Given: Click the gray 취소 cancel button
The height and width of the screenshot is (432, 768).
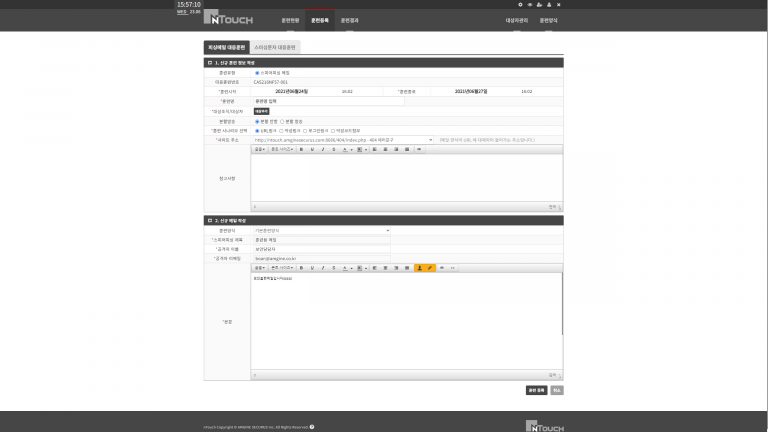Looking at the screenshot, I should click(x=556, y=390).
